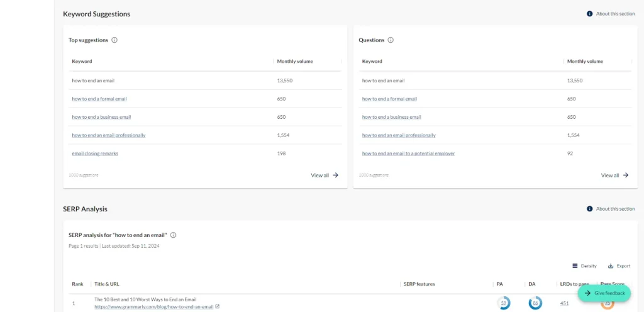644x312 pixels.
Task: Click the DA score circle 86
Action: [x=535, y=303]
